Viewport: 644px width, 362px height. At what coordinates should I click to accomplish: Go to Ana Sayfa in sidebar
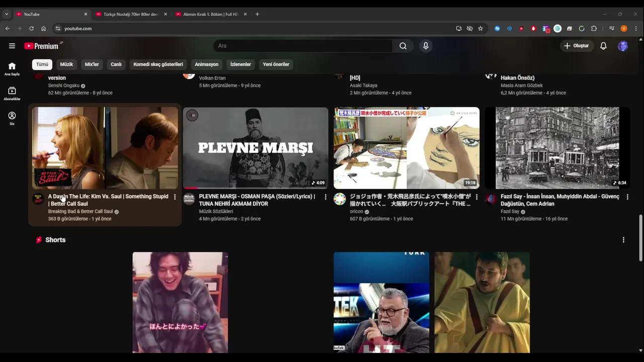[x=12, y=69]
